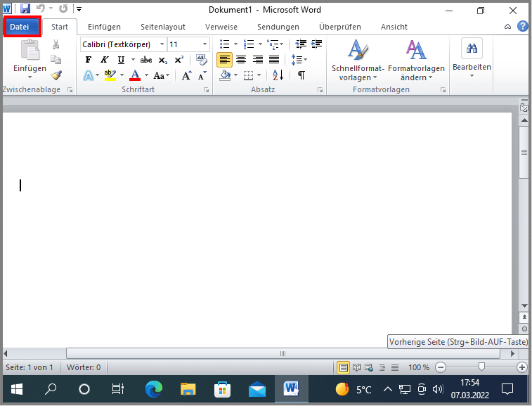The image size is (532, 406).
Task: Switch to the Seitenlayout tab
Action: (162, 27)
